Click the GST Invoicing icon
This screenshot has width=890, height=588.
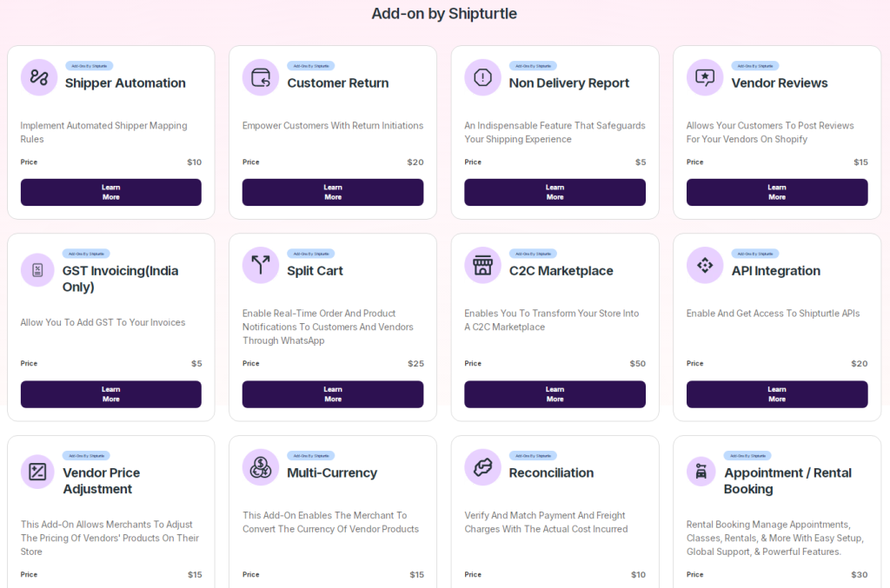click(x=37, y=269)
